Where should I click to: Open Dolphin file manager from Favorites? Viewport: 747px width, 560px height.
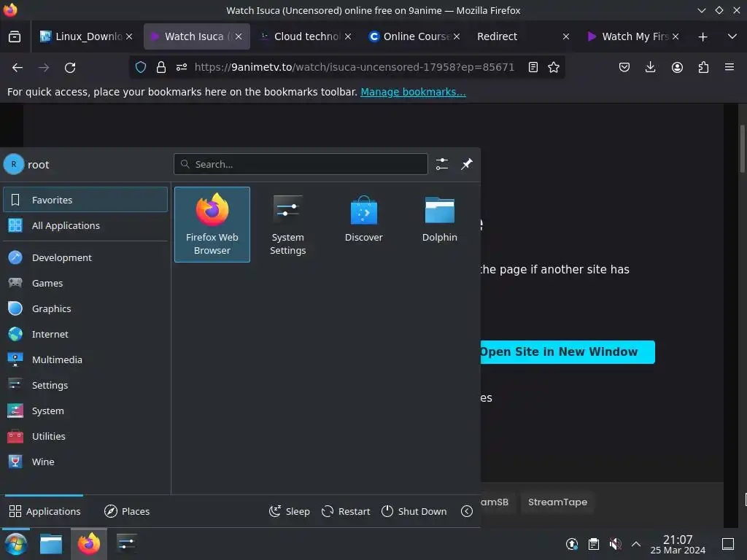tap(439, 225)
